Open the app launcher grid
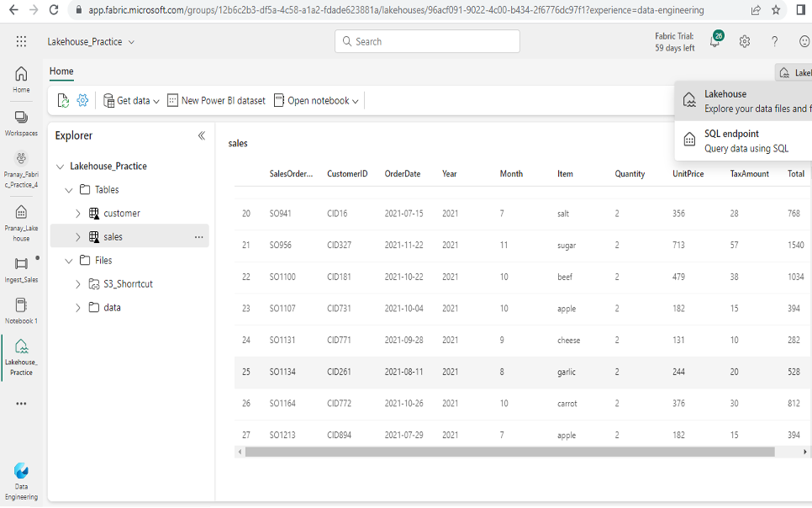This screenshot has width=812, height=508. (x=21, y=41)
